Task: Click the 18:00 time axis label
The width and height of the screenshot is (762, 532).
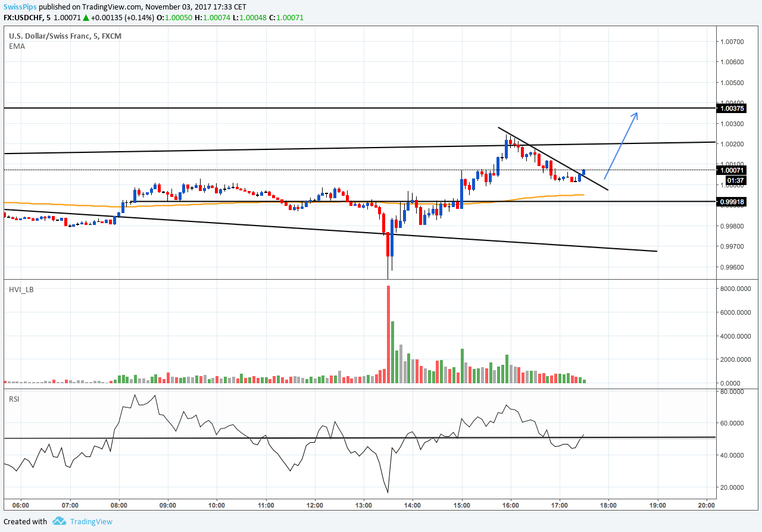Action: point(608,505)
